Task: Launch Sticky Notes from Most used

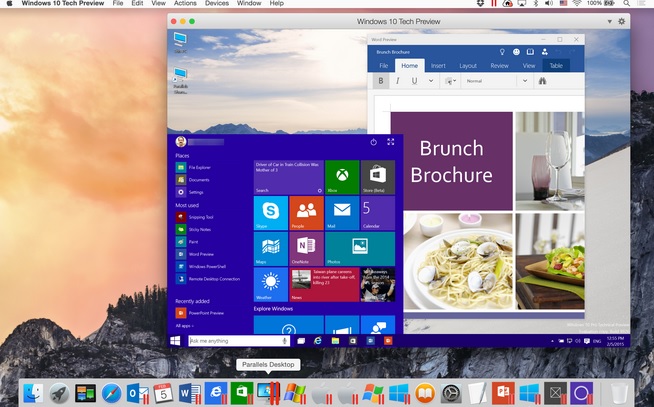Action: (194, 229)
